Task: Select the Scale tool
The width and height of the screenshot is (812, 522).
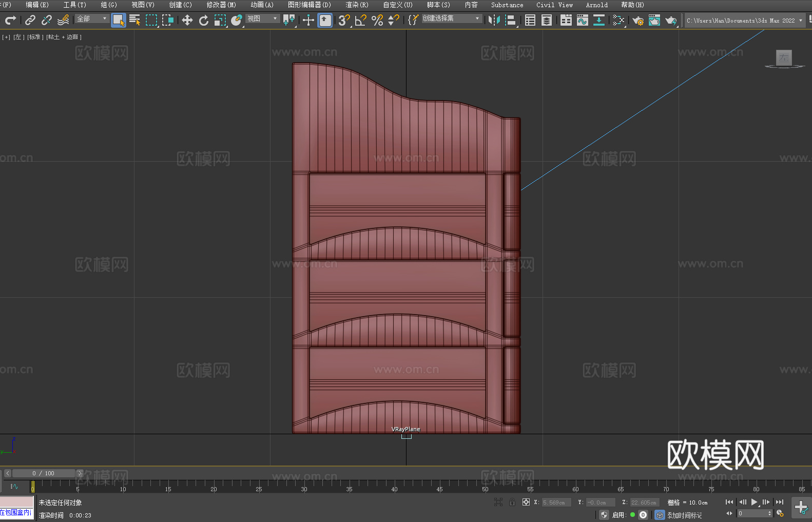Action: click(x=220, y=20)
